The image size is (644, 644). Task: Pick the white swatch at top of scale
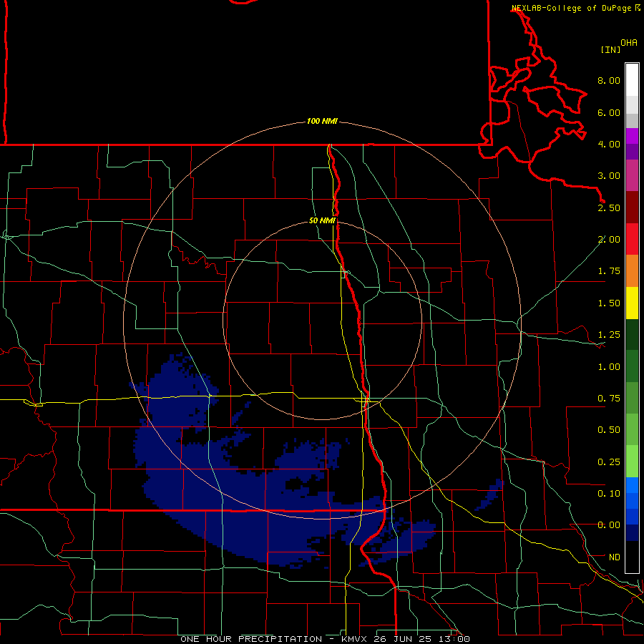[632, 80]
